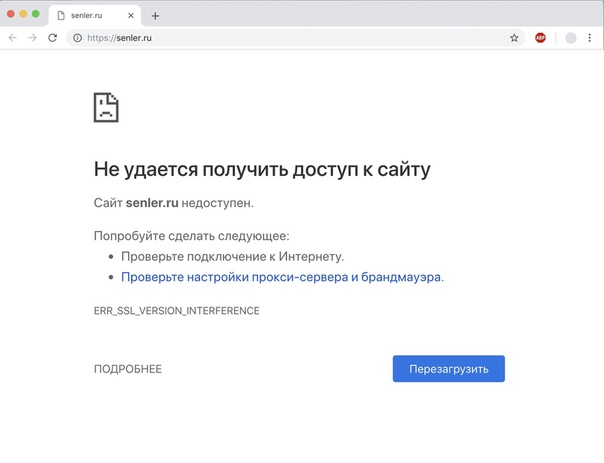Close the senler.ru tab

[131, 16]
